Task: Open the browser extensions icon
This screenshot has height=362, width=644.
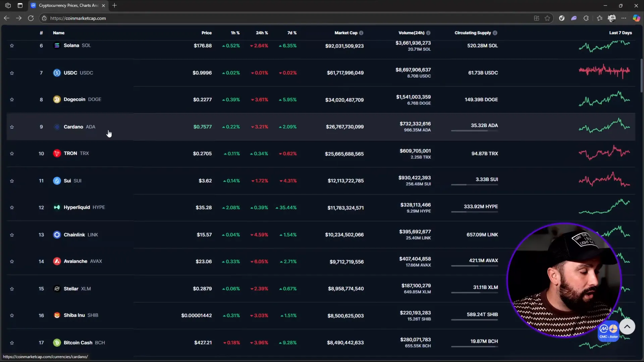Action: [586, 18]
